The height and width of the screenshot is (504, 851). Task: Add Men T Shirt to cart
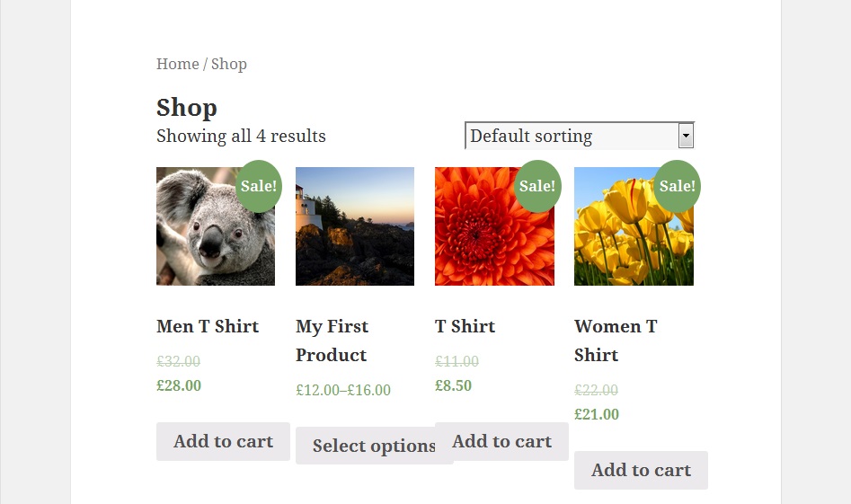tap(223, 441)
